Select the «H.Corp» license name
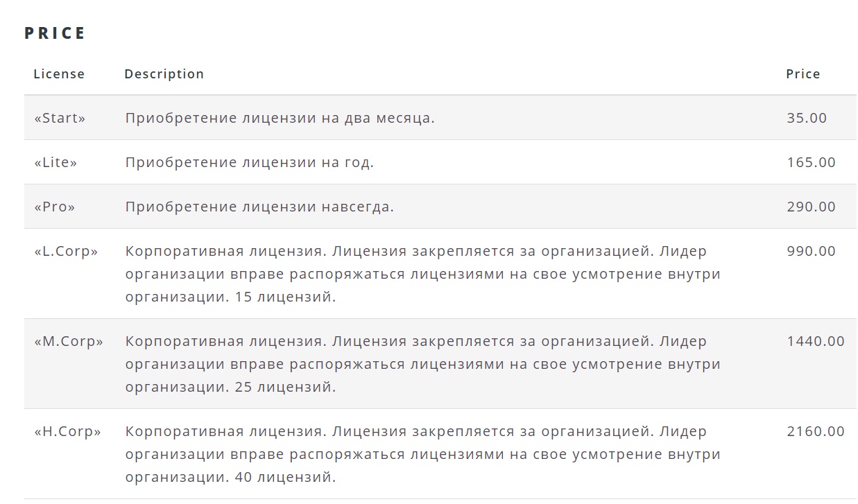 [x=67, y=432]
